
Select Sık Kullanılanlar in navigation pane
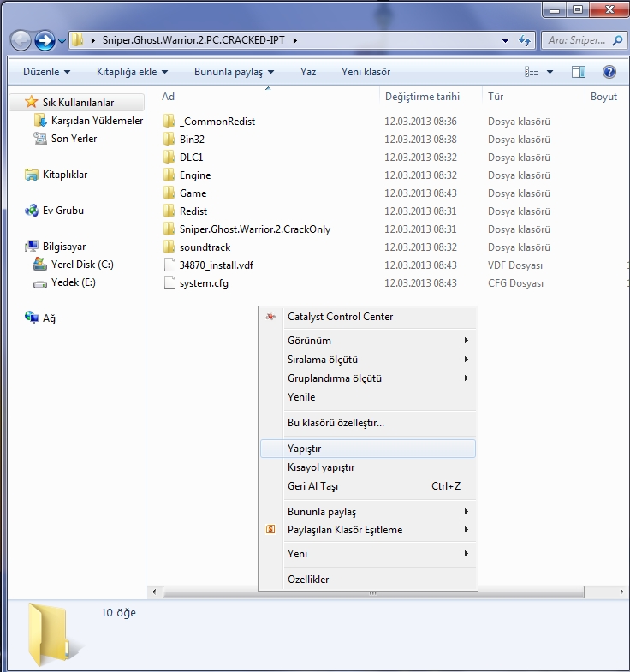(x=79, y=103)
